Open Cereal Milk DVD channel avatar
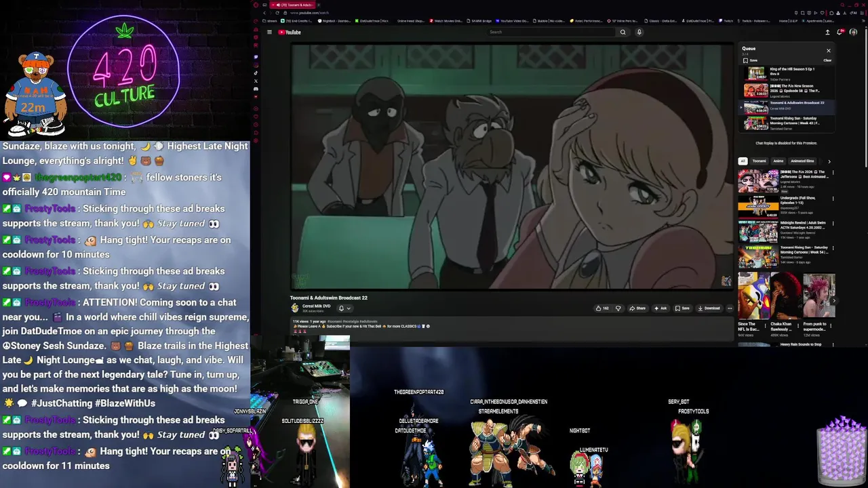The width and height of the screenshot is (868, 488). pyautogui.click(x=295, y=308)
